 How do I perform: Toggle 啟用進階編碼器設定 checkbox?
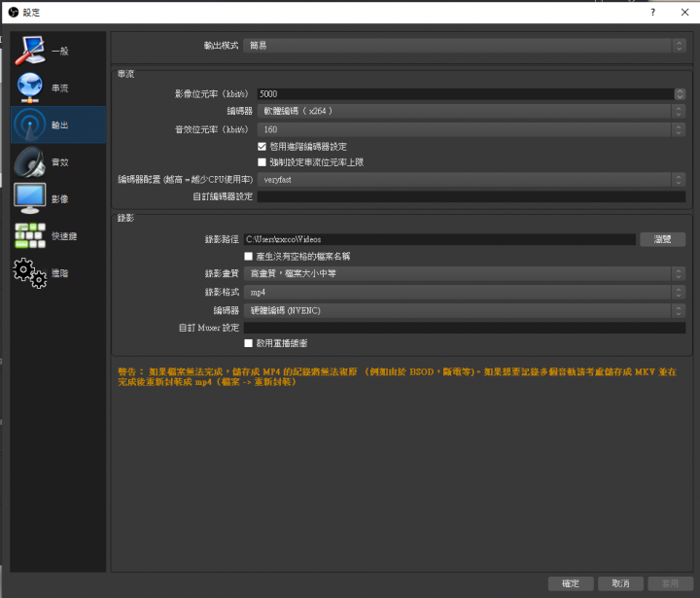[262, 147]
